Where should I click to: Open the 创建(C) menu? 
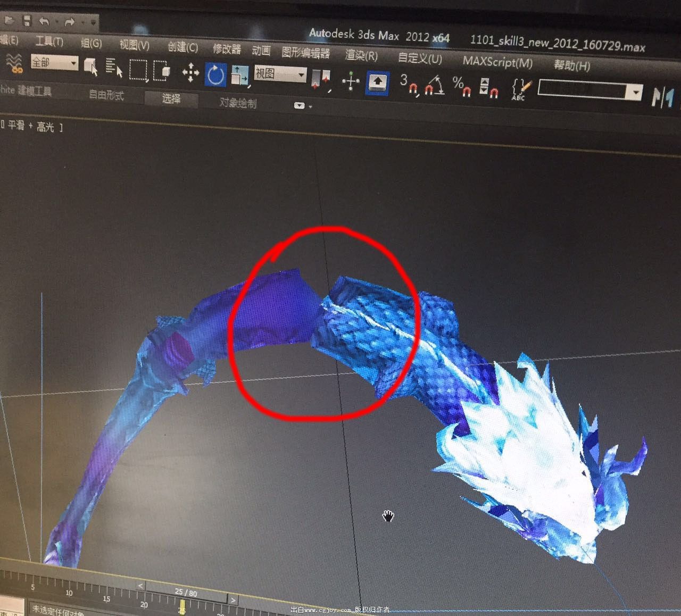pyautogui.click(x=182, y=47)
